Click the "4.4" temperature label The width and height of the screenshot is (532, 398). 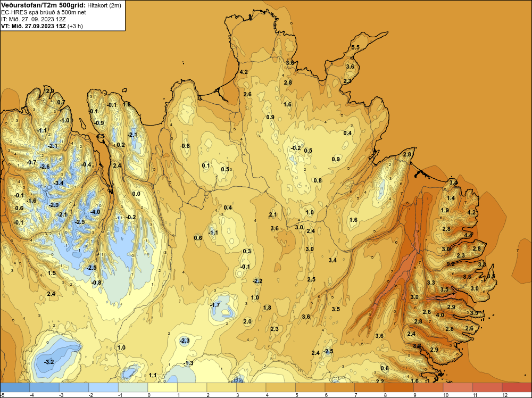(x=468, y=235)
